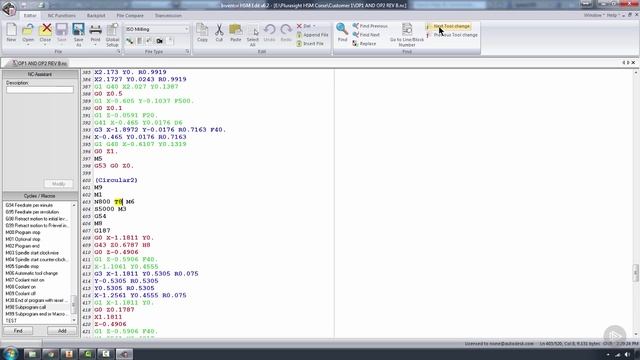Click Next Tool change
The height and width of the screenshot is (360, 640).
(448, 26)
